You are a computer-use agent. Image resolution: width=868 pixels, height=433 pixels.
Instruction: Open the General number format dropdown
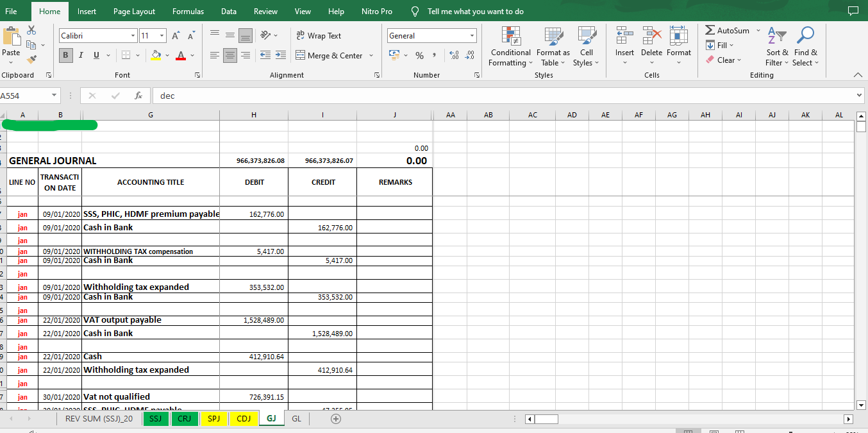[472, 36]
